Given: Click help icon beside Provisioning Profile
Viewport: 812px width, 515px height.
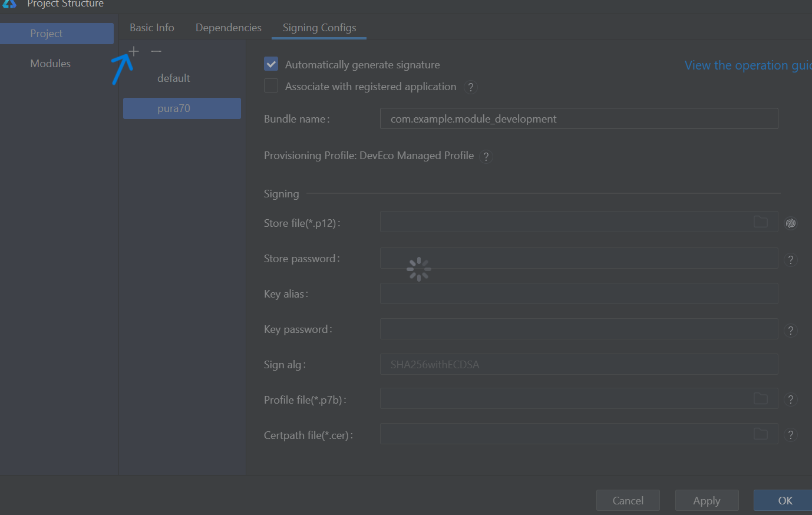Looking at the screenshot, I should click(x=486, y=157).
